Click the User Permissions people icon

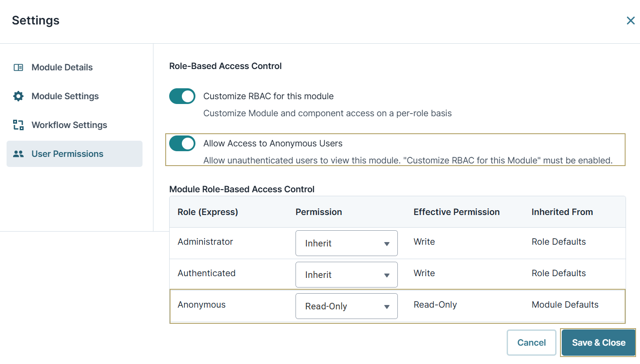pyautogui.click(x=18, y=154)
